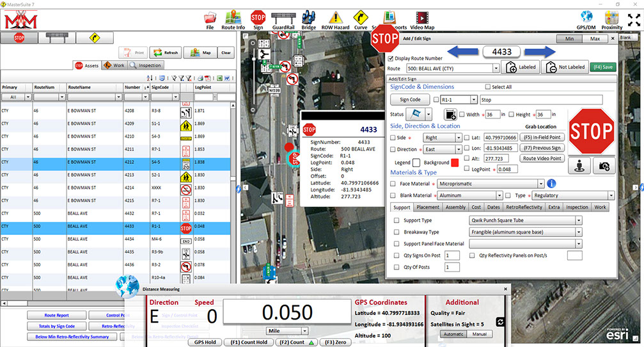The image size is (644, 347).
Task: Toggle Display Route Number checkbox
Action: (391, 58)
